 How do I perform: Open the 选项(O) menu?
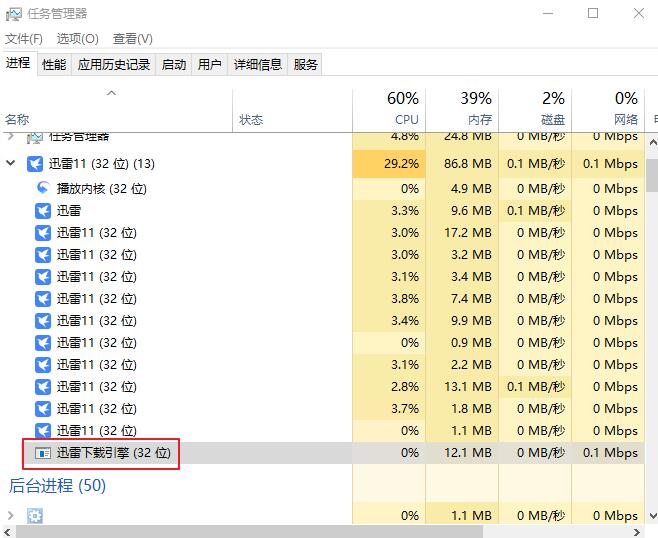(x=77, y=38)
